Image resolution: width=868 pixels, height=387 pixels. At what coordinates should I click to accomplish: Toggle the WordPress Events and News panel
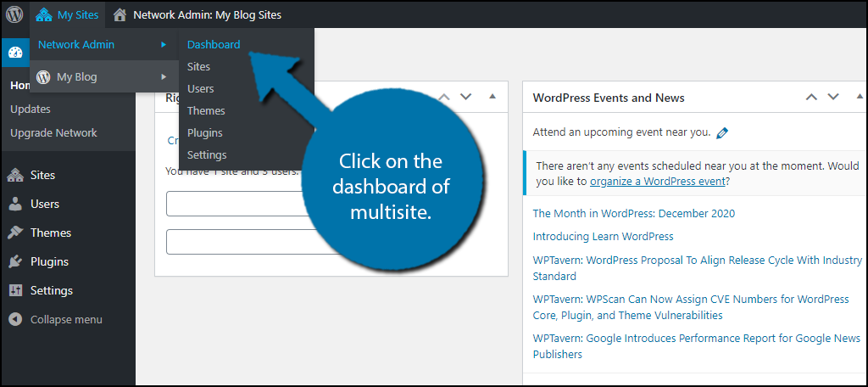point(854,97)
